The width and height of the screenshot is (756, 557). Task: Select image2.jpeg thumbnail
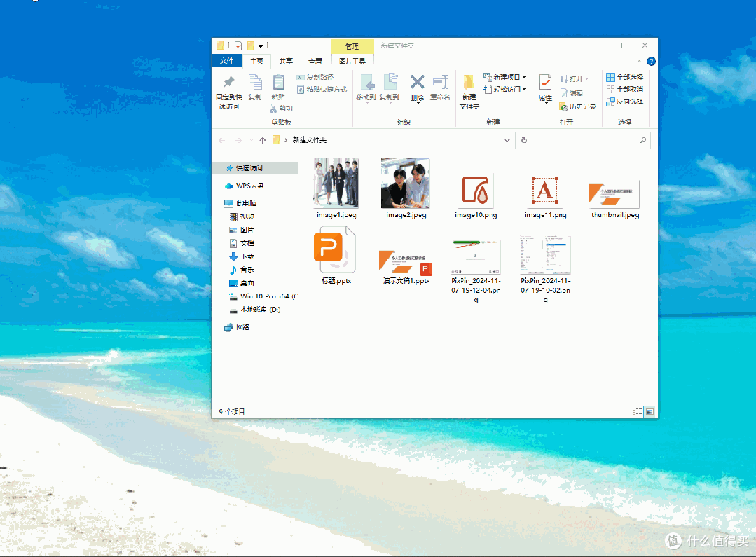coord(406,184)
